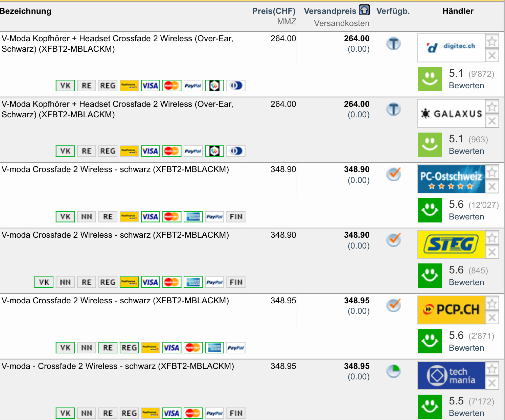The image size is (505, 420).
Task: Favorite digitec.ch with the star icon
Action: 492,41
